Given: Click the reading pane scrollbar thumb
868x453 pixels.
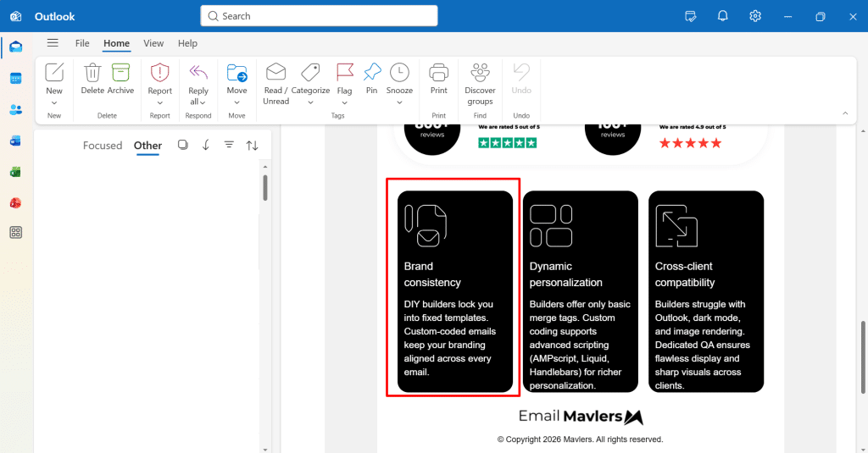Looking at the screenshot, I should 862,357.
